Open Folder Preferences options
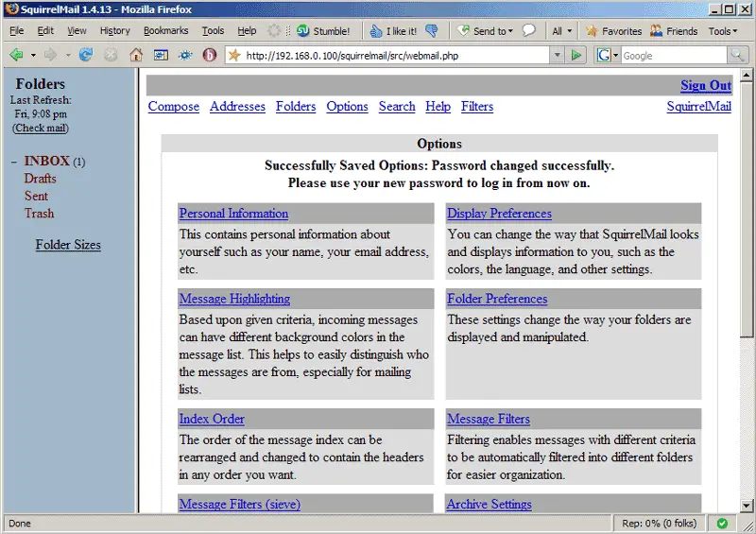 click(497, 299)
